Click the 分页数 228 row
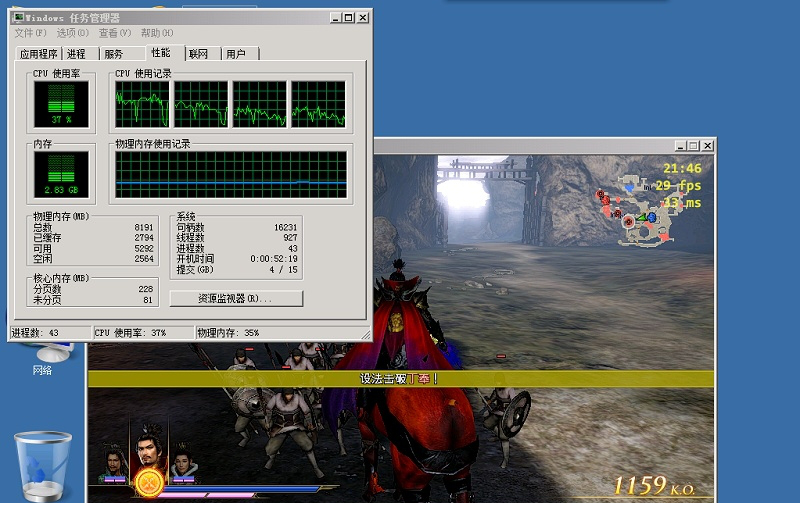The height and width of the screenshot is (523, 800). click(93, 289)
